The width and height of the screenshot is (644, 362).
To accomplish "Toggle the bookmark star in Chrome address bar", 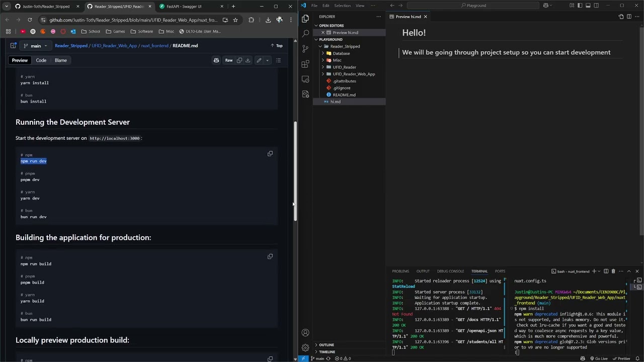I will coord(235,20).
